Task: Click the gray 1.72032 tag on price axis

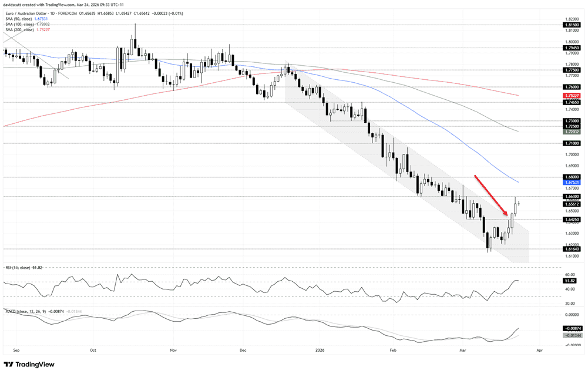Action: 572,132
